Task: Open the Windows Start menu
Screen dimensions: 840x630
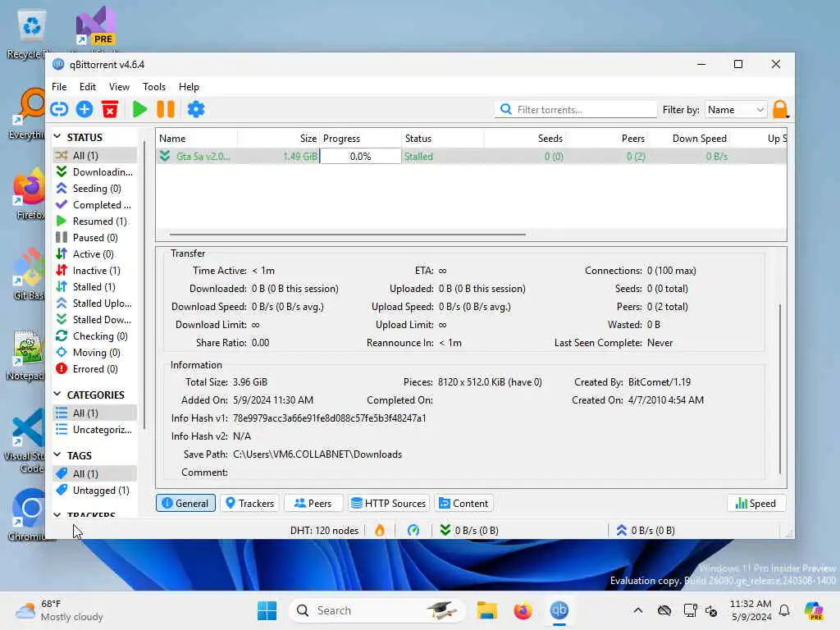Action: coord(267,610)
